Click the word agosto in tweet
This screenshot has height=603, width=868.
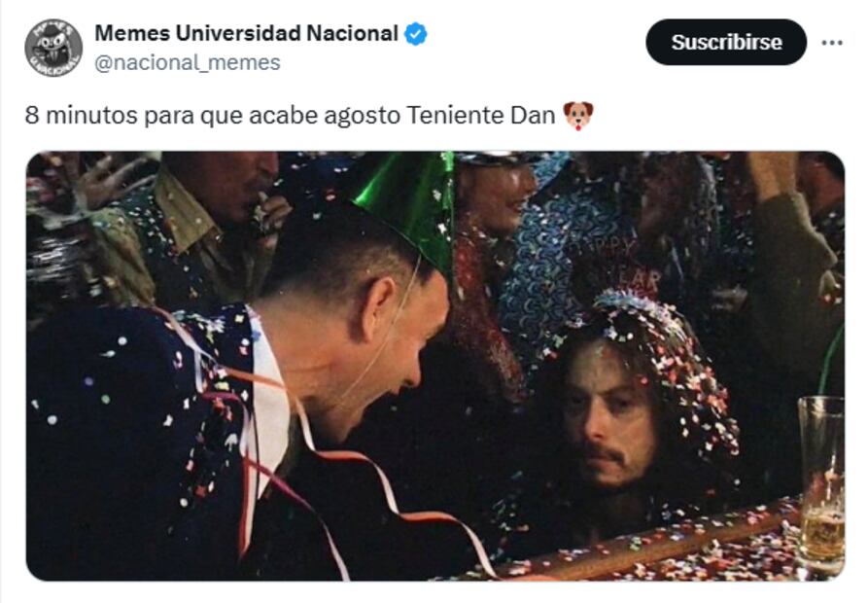coord(362,117)
